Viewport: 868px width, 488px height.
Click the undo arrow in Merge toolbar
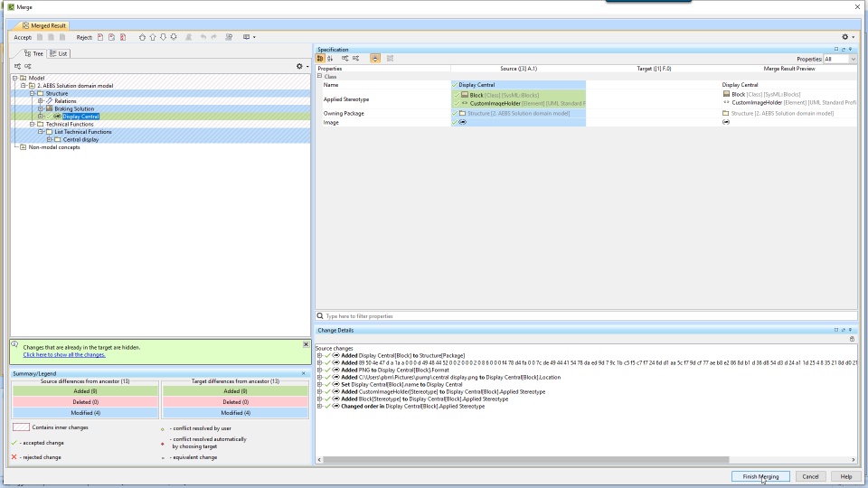pos(203,37)
